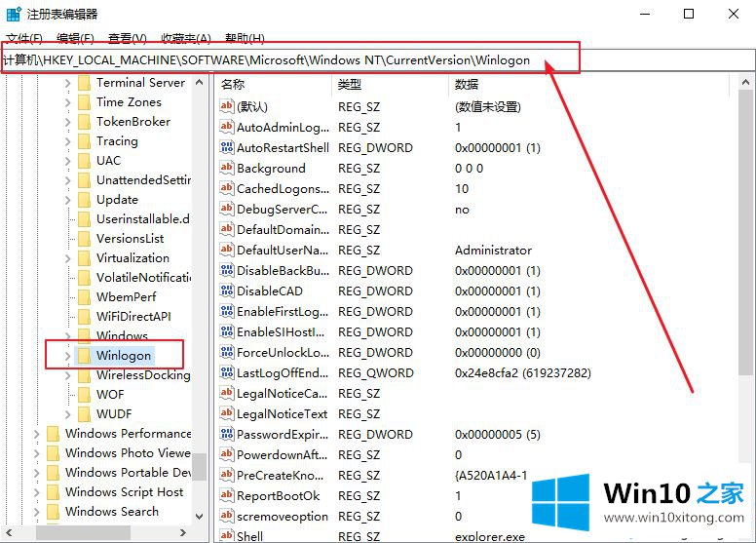Click the Windows Script Host folder icon

coord(53,492)
